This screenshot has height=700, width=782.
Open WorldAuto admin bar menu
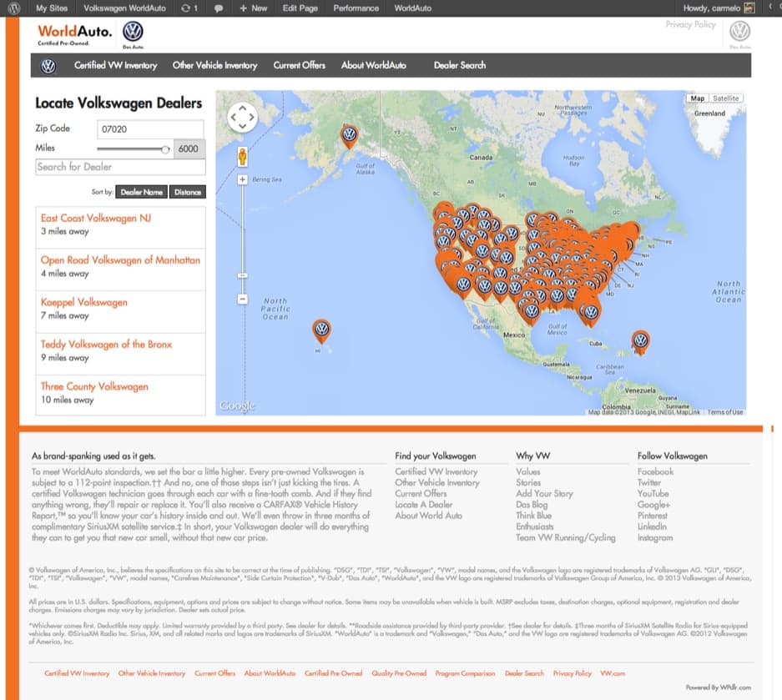(413, 8)
